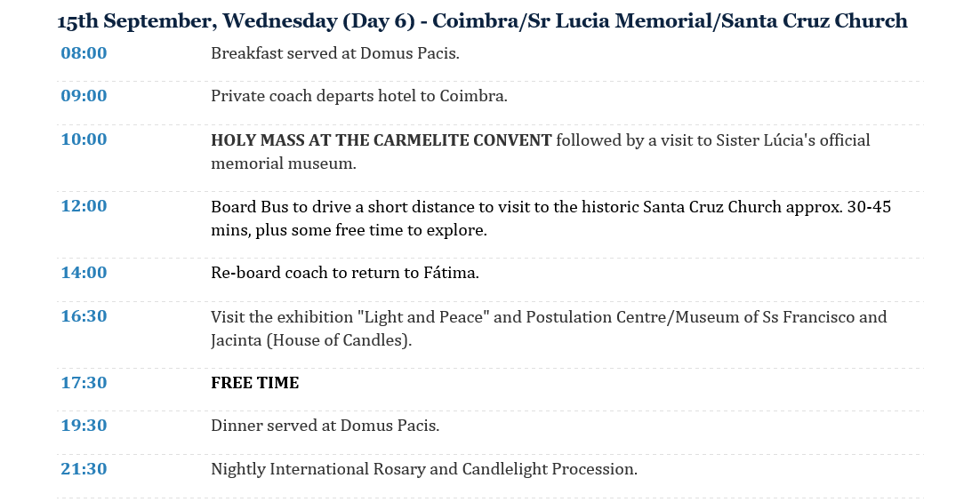Select the 14:00 time label
Image resolution: width=980 pixels, height=502 pixels.
[84, 272]
